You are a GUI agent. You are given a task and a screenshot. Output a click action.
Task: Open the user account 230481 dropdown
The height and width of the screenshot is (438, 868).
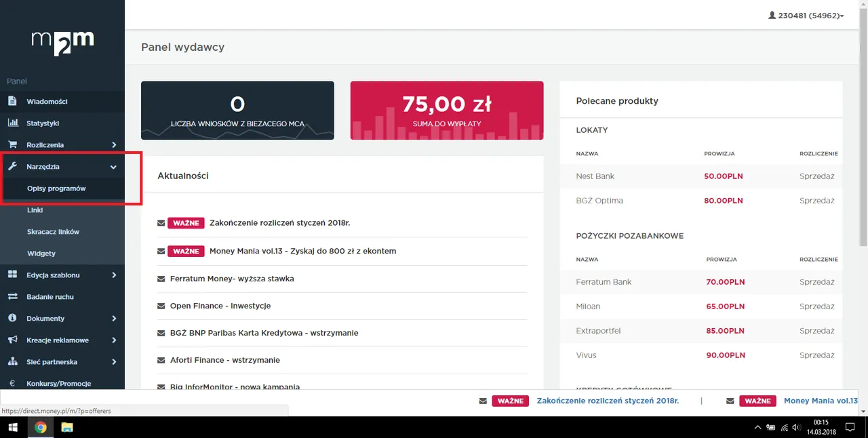806,15
